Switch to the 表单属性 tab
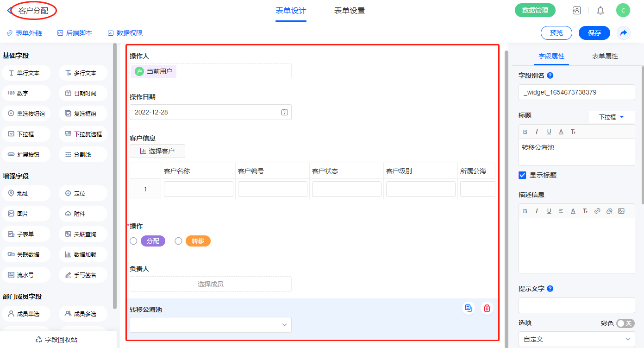 click(605, 56)
